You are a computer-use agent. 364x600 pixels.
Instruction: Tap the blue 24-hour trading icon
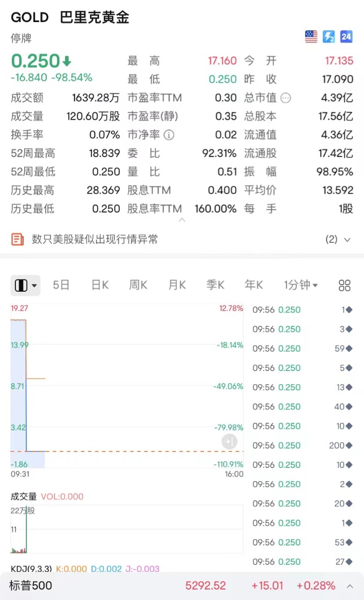click(x=346, y=37)
